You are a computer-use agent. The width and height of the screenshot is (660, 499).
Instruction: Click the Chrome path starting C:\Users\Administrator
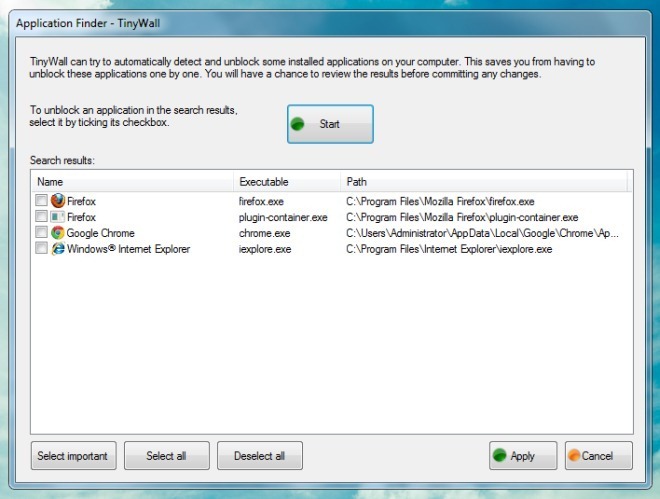click(x=482, y=233)
